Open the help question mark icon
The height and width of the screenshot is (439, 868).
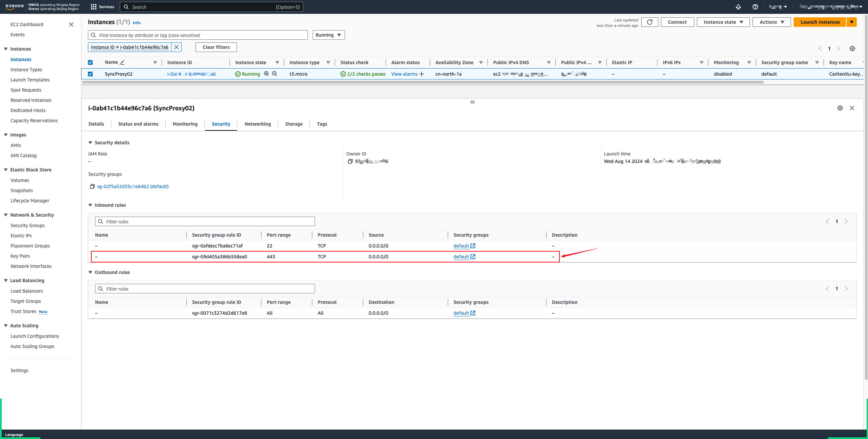(x=755, y=7)
